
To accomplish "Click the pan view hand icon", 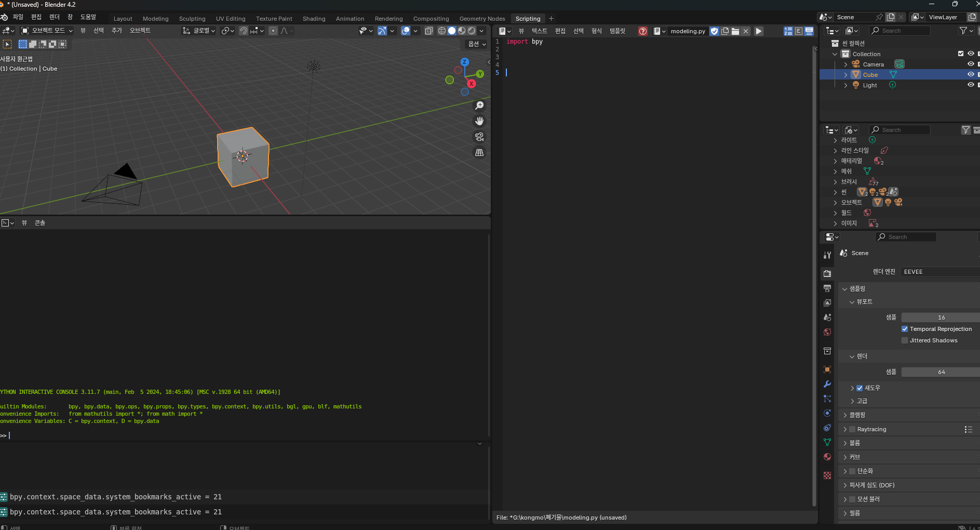I will click(x=479, y=121).
